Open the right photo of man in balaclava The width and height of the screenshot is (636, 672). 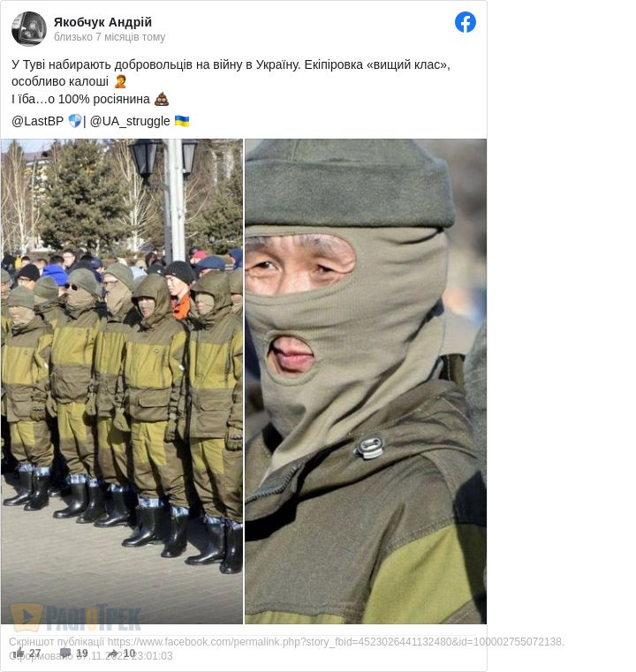(366, 381)
